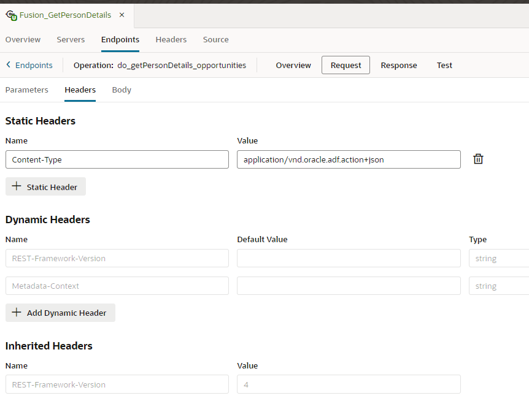The width and height of the screenshot is (529, 420).
Task: Click the static header value field
Action: pos(348,159)
